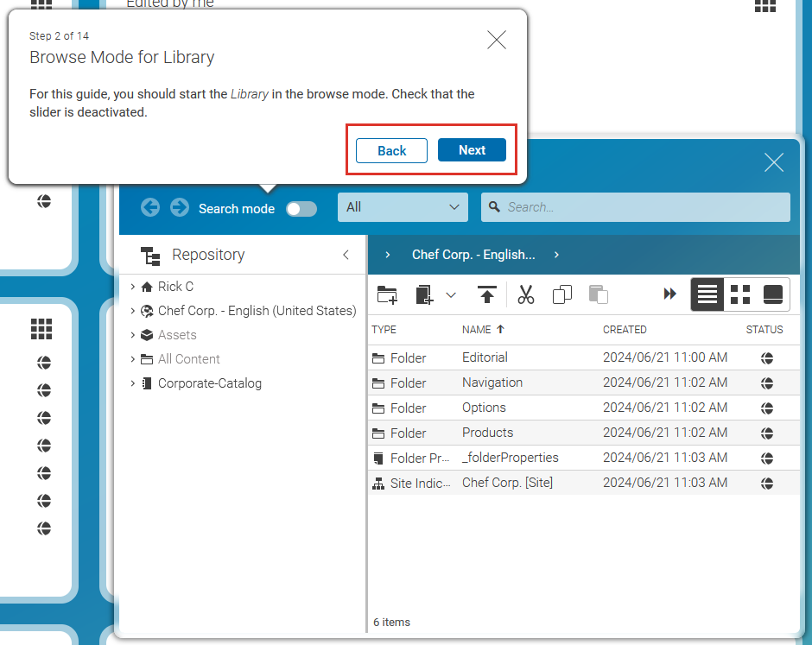
Task: Click the library back arrow
Action: [150, 207]
